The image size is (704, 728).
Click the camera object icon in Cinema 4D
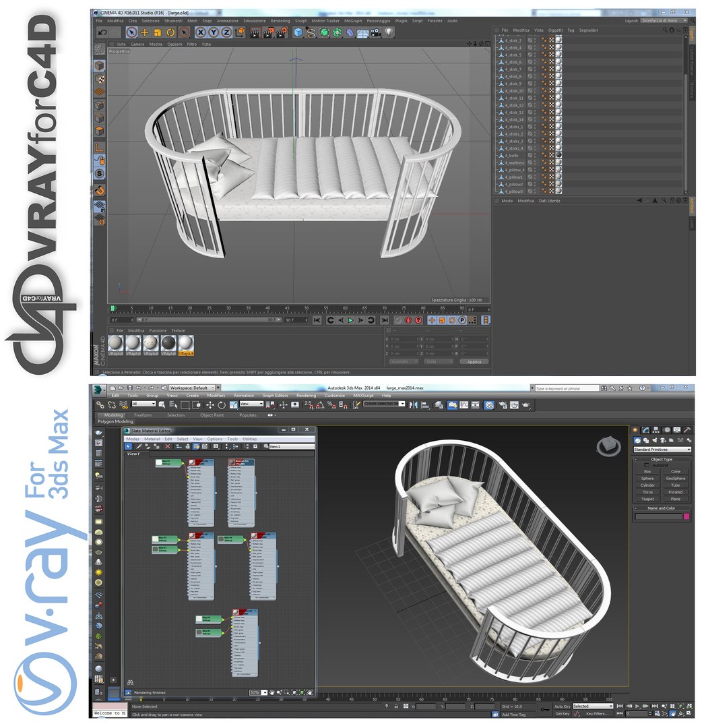[x=376, y=32]
